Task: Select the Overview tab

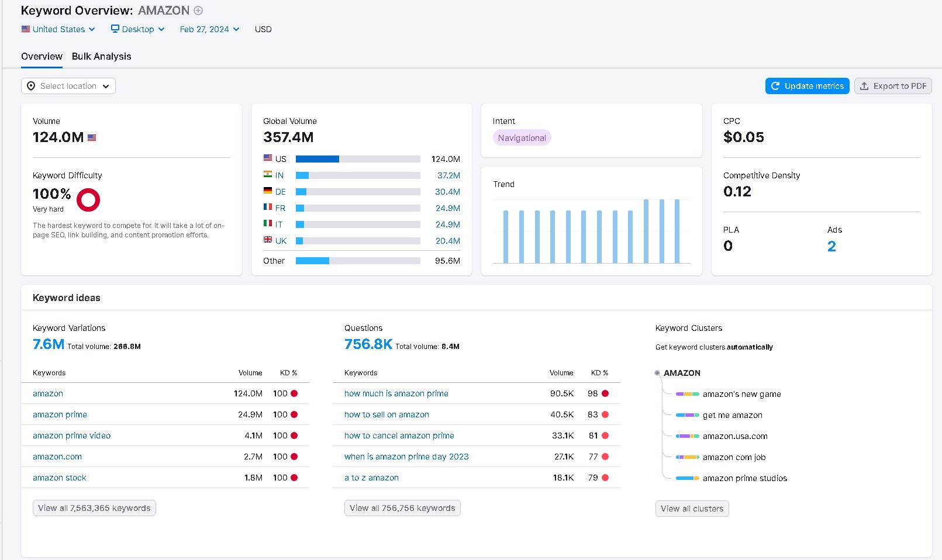Action: pyautogui.click(x=42, y=56)
